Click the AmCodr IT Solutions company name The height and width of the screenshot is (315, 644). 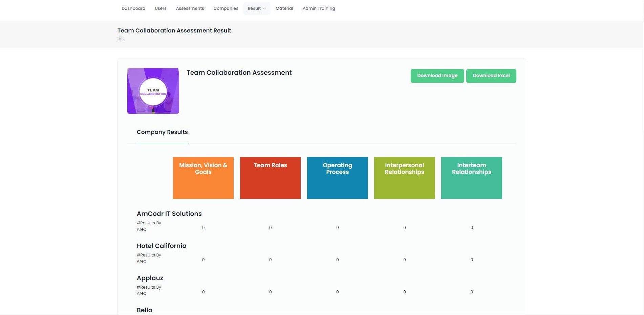[169, 214]
